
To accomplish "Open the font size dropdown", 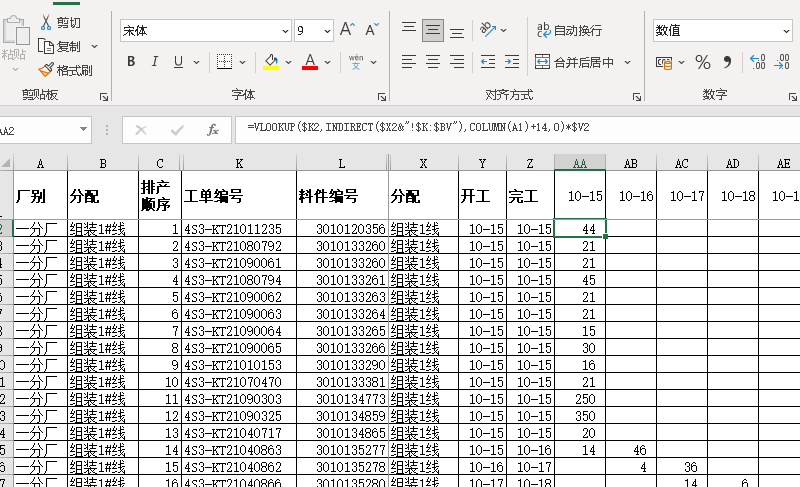I will (327, 31).
